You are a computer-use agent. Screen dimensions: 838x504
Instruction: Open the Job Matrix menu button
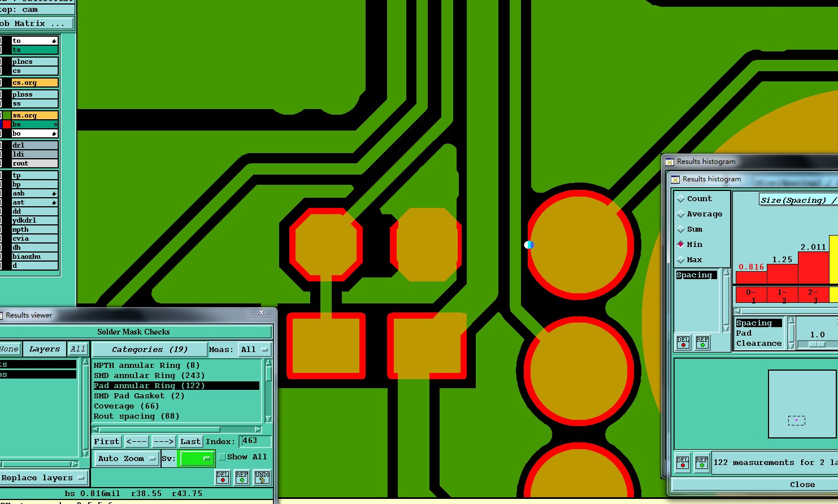[36, 24]
